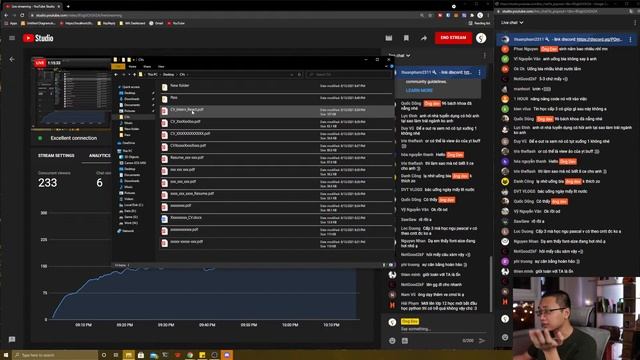This screenshot has width=640, height=360.
Task: Open the Reading list button
Action: click(x=479, y=23)
